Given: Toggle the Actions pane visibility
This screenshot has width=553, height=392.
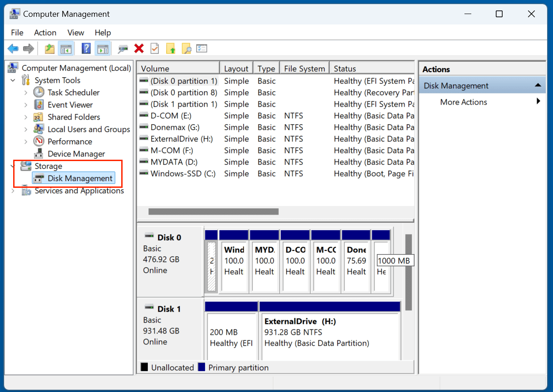Looking at the screenshot, I should (103, 49).
